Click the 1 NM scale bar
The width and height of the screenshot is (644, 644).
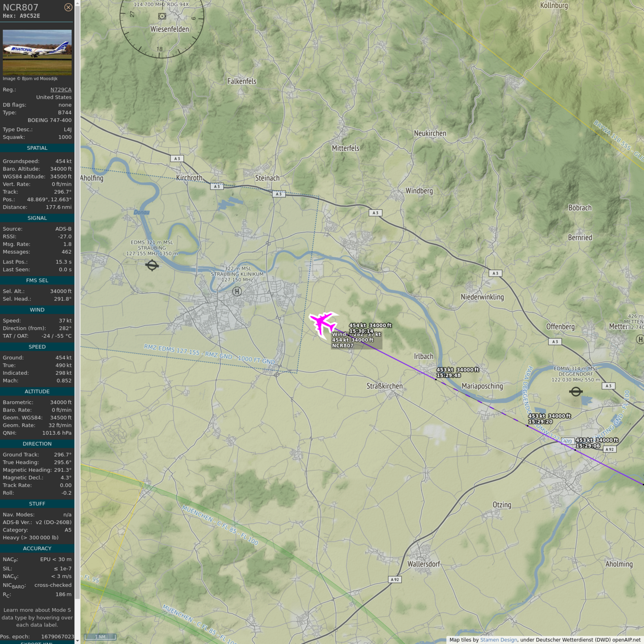[100, 637]
